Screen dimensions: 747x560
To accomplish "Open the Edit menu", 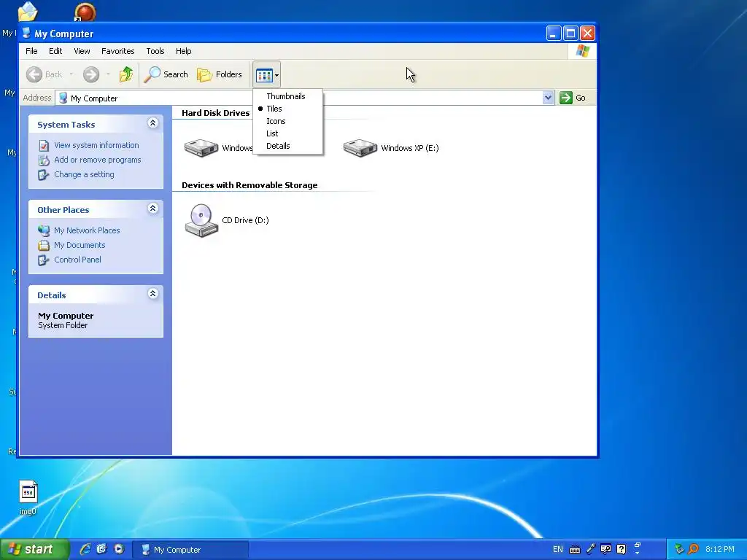I will click(55, 51).
